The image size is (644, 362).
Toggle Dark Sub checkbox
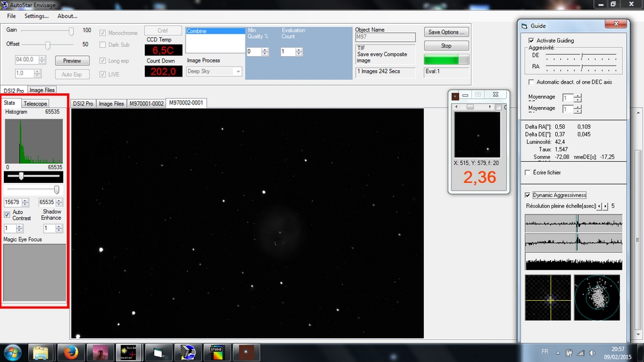(x=102, y=45)
